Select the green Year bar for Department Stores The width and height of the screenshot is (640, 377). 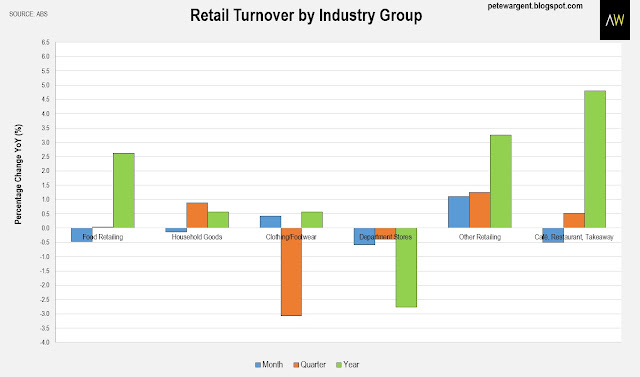pyautogui.click(x=406, y=268)
